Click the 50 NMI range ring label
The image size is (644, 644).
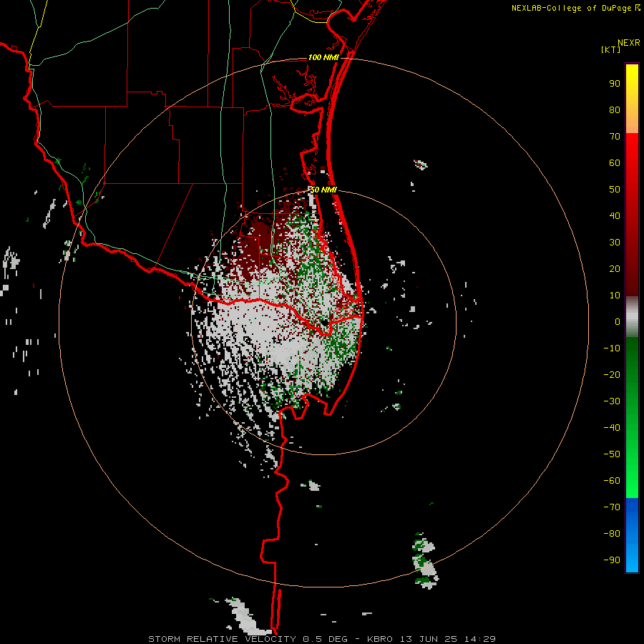point(323,190)
